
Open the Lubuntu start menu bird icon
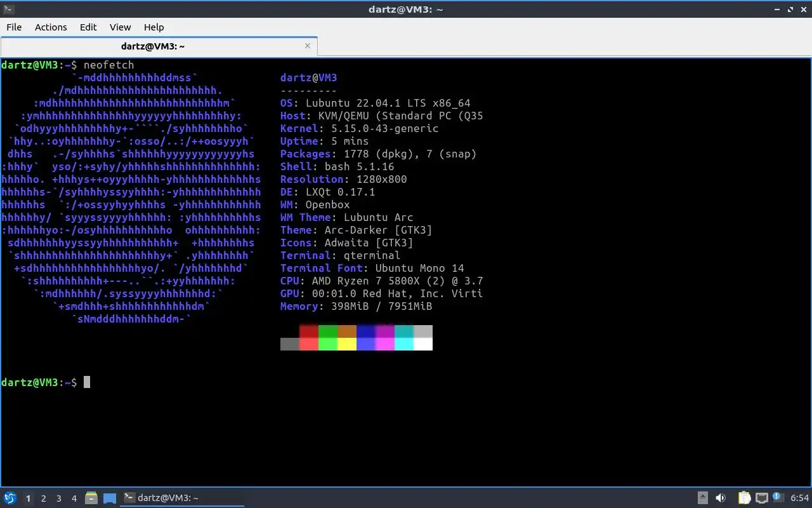[x=10, y=498]
